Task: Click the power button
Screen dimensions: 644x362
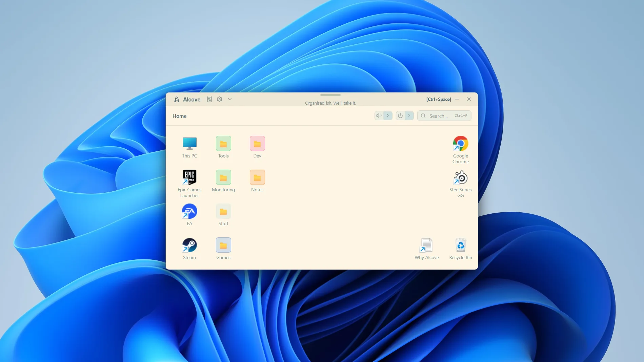Action: tap(400, 115)
